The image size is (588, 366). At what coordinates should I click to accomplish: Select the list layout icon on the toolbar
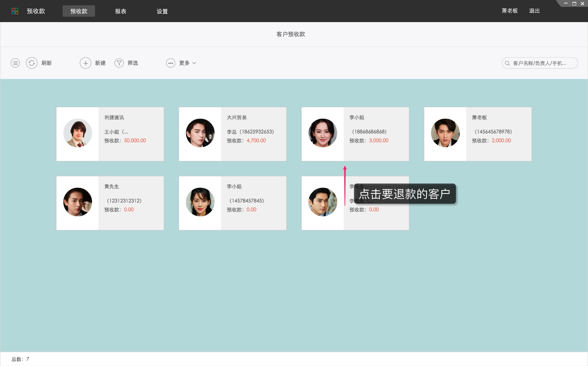coord(15,63)
